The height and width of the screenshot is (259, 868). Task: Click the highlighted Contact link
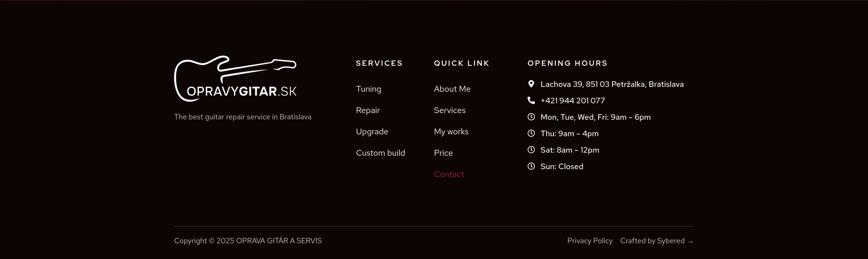[x=449, y=174]
